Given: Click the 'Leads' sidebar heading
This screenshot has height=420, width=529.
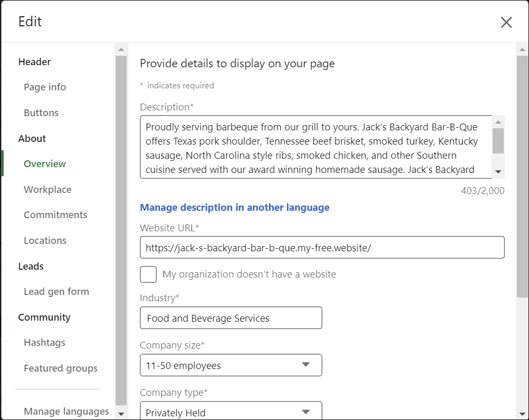Looking at the screenshot, I should pyautogui.click(x=31, y=266).
